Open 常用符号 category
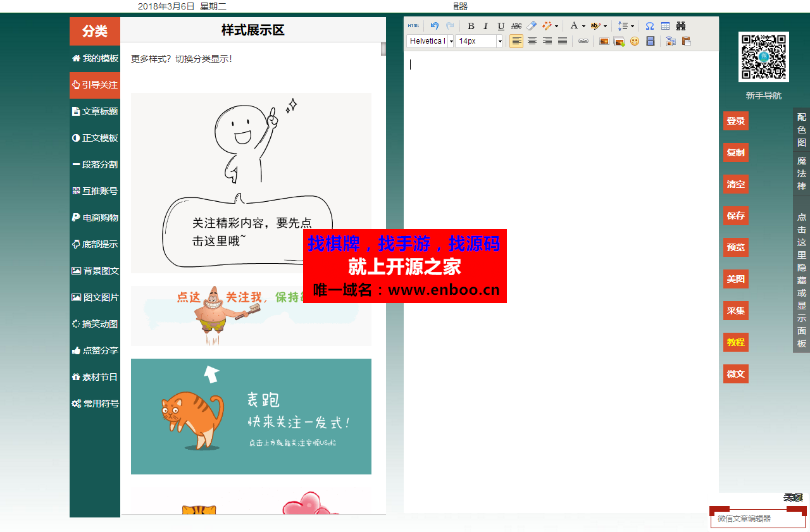Image resolution: width=810 pixels, height=532 pixels. [95, 404]
